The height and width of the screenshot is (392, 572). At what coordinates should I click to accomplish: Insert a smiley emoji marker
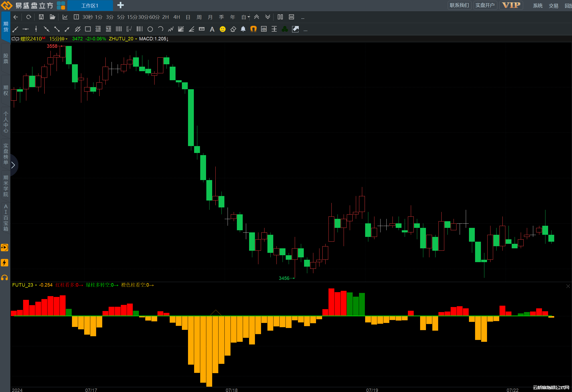tap(223, 29)
